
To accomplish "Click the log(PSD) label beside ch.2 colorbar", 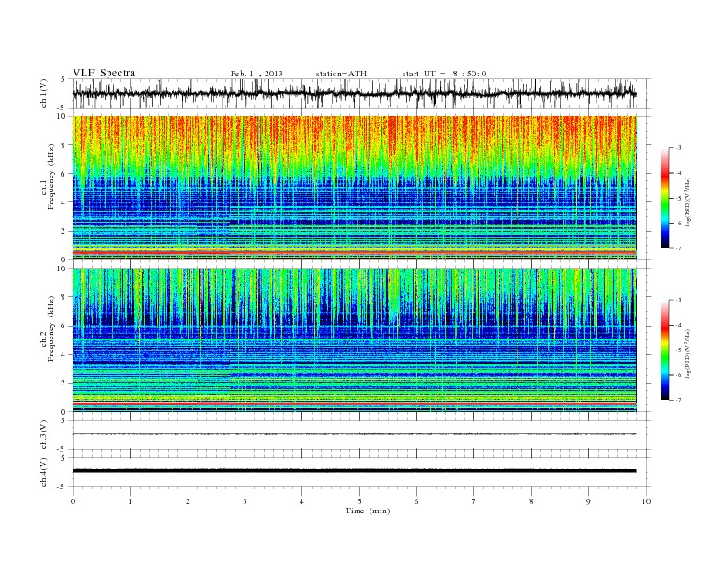I will coord(688,354).
